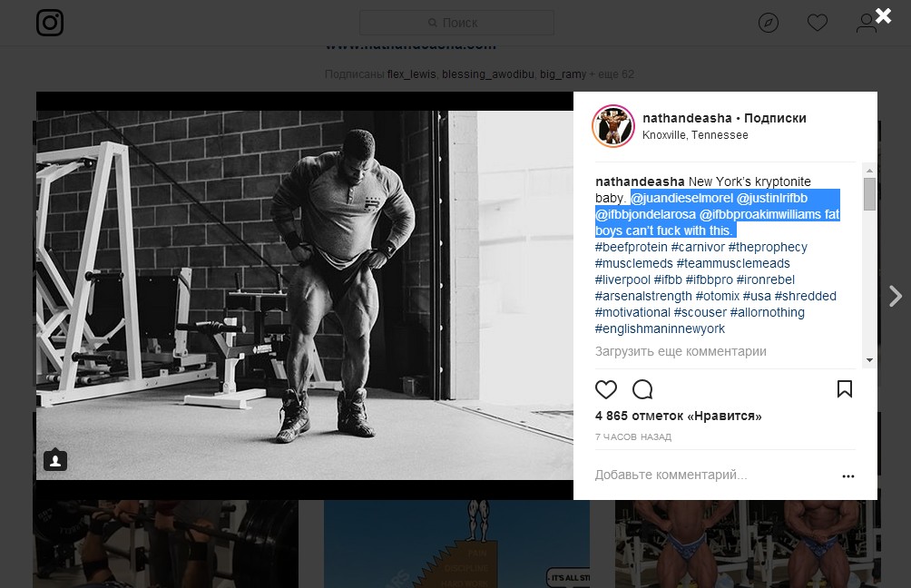Show tagged people via the photo tag icon
Screen dimensions: 911x588
tap(54, 461)
